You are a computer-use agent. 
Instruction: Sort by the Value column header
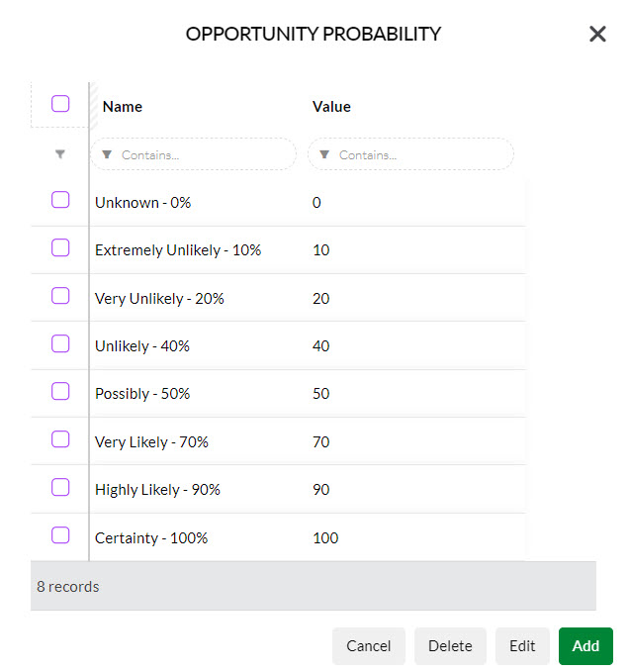pos(331,107)
